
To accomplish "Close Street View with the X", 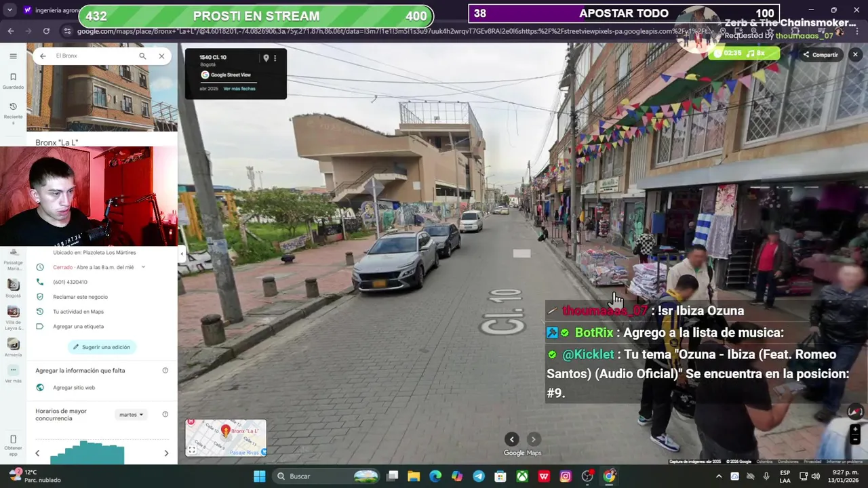I will [x=855, y=54].
